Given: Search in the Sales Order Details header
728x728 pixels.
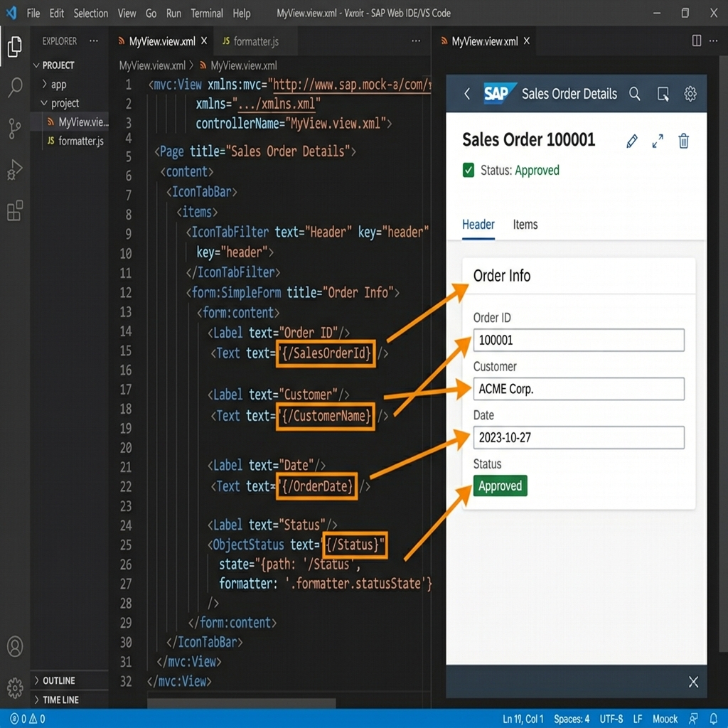Looking at the screenshot, I should pyautogui.click(x=635, y=94).
